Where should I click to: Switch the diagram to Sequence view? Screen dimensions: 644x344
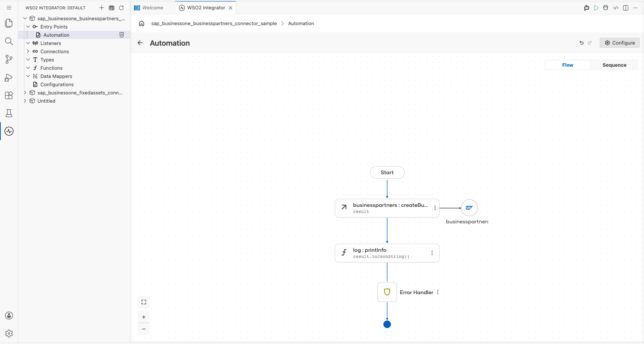[614, 65]
